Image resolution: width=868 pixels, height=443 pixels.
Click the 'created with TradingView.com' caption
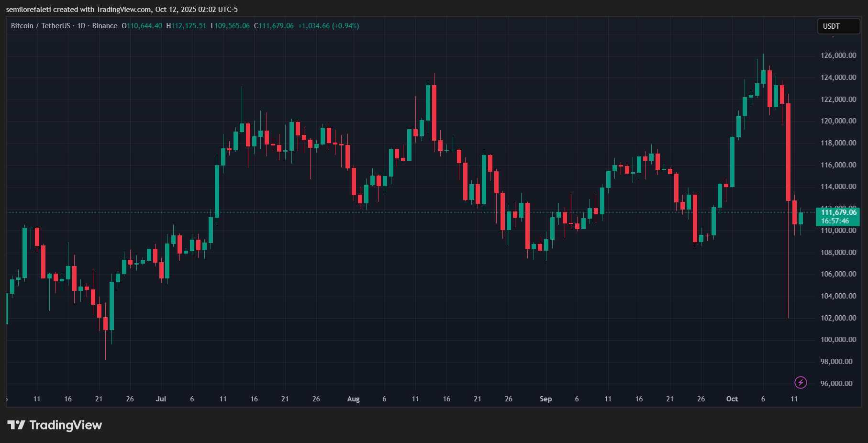pyautogui.click(x=122, y=10)
